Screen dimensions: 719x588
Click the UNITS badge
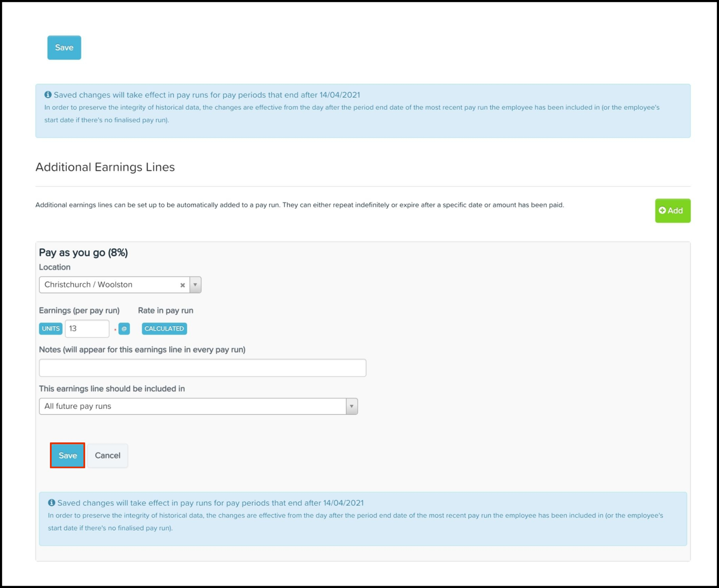click(51, 329)
